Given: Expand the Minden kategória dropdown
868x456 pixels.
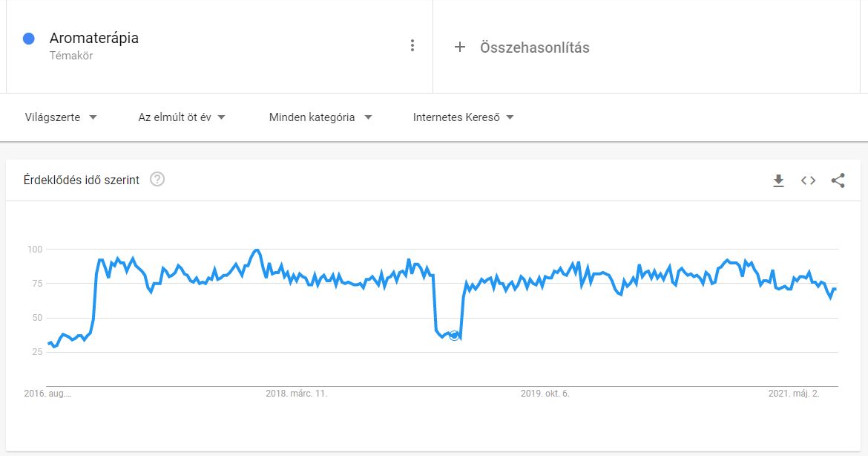Looking at the screenshot, I should pos(320,117).
